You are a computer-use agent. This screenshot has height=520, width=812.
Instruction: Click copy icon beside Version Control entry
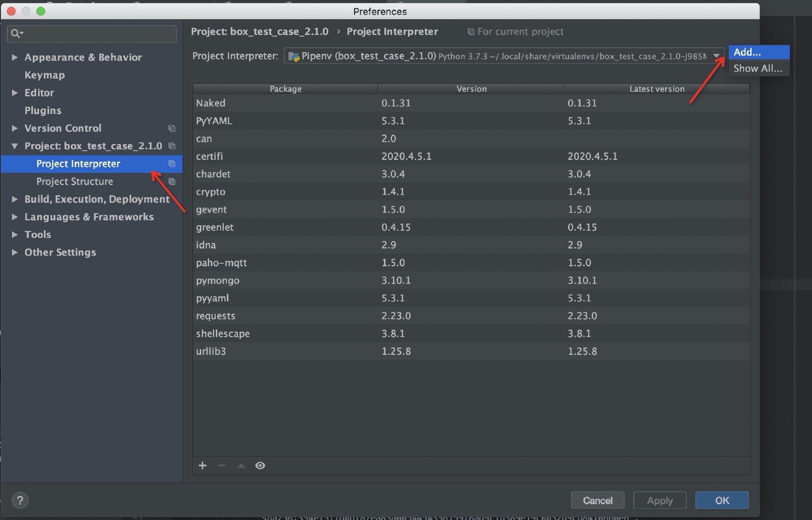click(x=172, y=129)
